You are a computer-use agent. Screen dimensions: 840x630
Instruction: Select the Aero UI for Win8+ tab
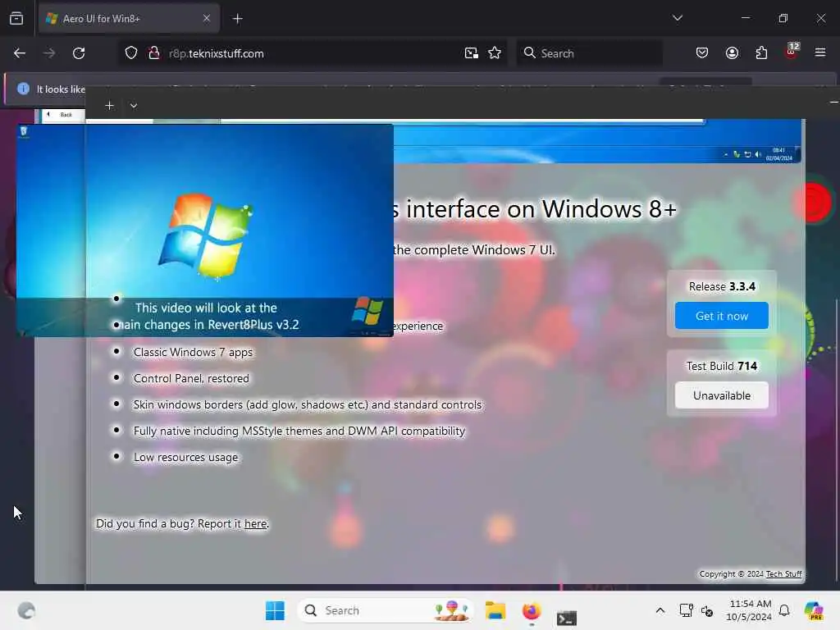pos(129,19)
